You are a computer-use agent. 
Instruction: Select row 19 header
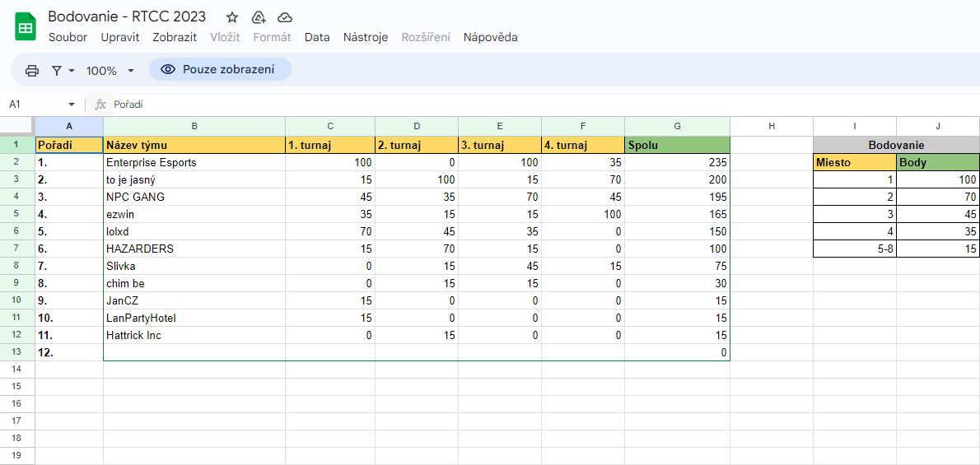coord(17,455)
